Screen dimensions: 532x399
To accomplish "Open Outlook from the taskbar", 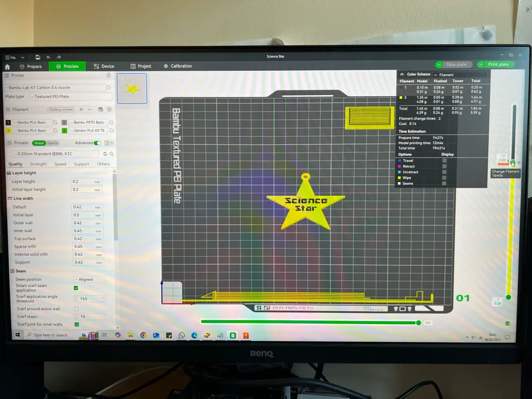I will click(156, 335).
